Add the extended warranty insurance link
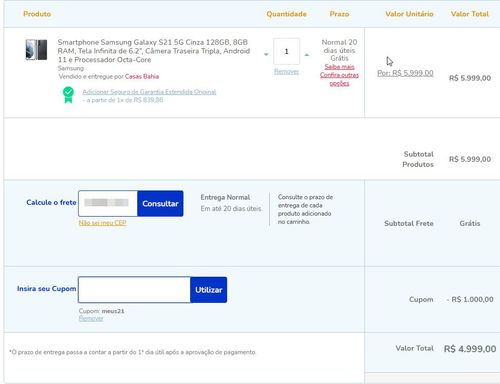 149,92
